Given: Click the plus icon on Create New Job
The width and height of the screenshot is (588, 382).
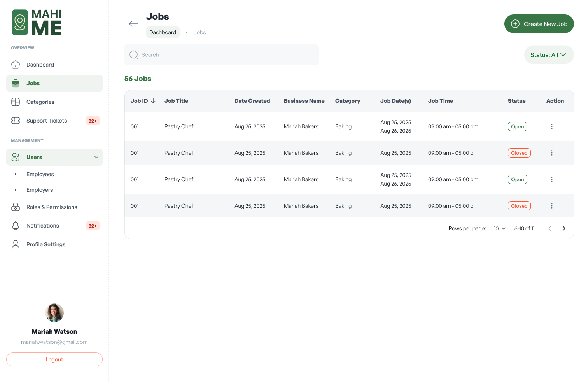Looking at the screenshot, I should click(x=515, y=24).
